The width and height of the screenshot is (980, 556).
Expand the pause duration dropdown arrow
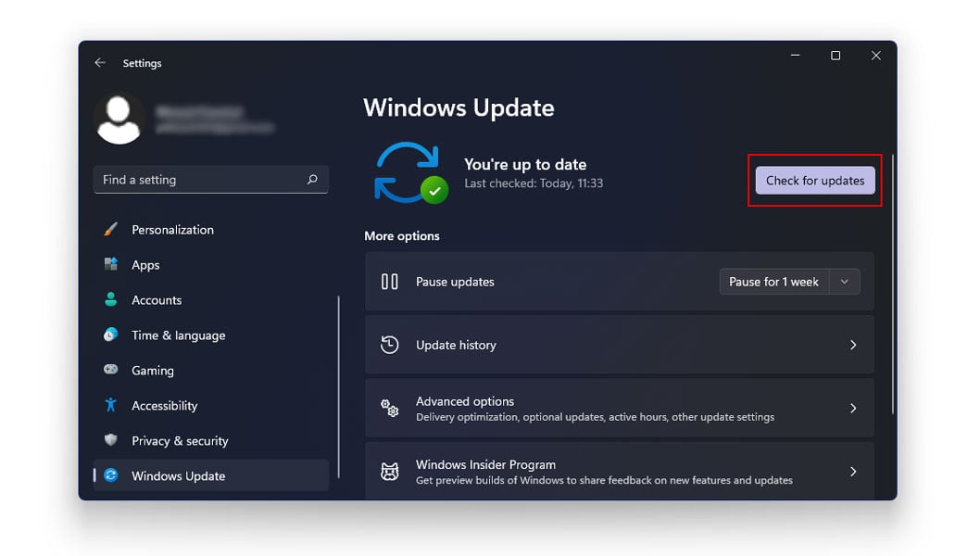point(845,282)
